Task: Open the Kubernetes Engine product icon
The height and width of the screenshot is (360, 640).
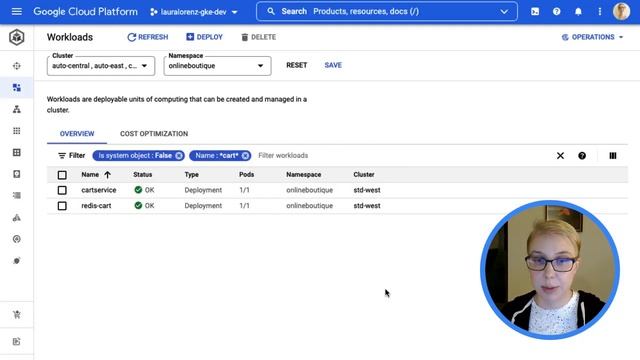Action: click(17, 37)
